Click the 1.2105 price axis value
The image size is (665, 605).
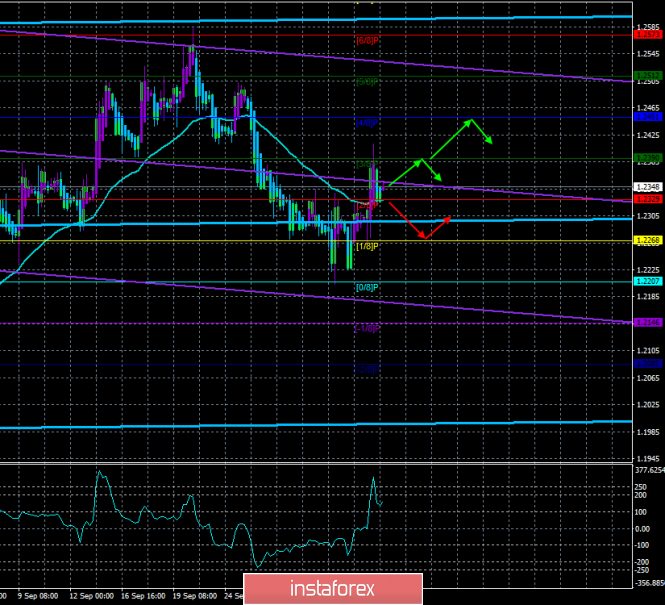(x=649, y=351)
